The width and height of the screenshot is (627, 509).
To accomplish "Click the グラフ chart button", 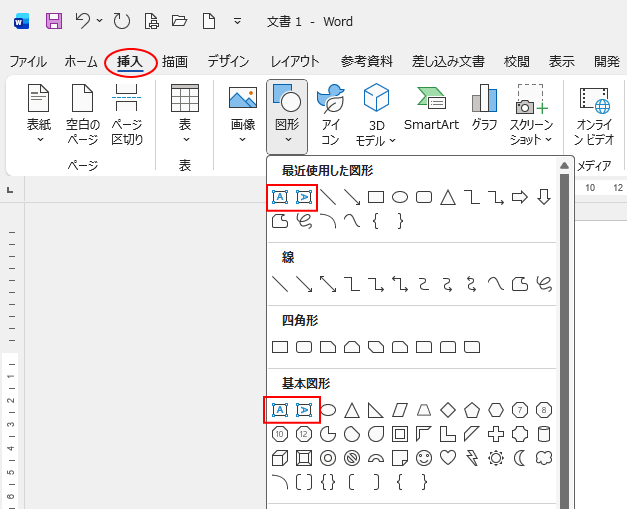I will 484,108.
